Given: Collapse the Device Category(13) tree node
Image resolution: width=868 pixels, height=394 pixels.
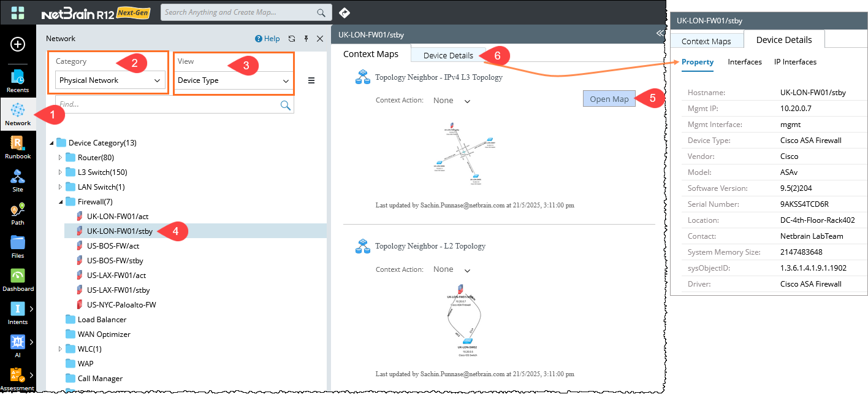Looking at the screenshot, I should 51,143.
